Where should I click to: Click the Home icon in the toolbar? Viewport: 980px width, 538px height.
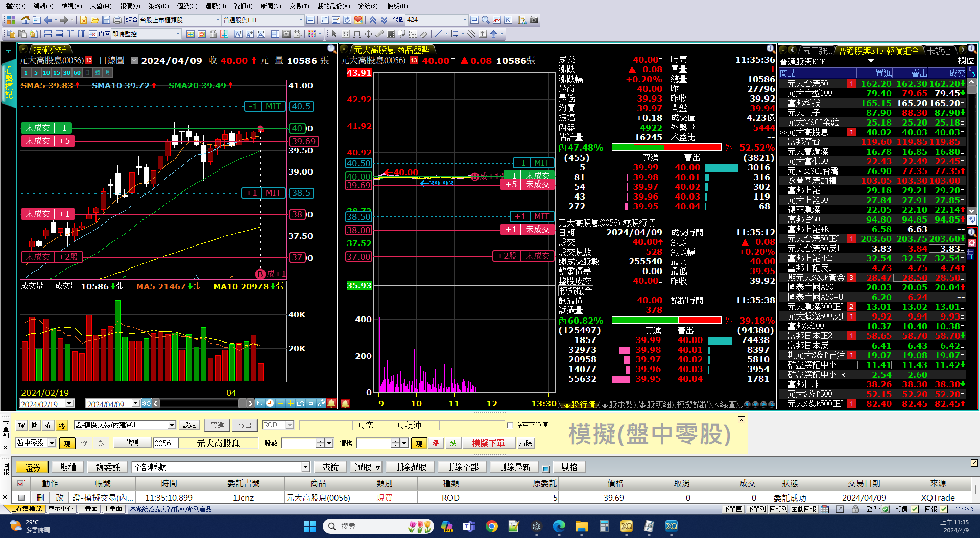25,20
